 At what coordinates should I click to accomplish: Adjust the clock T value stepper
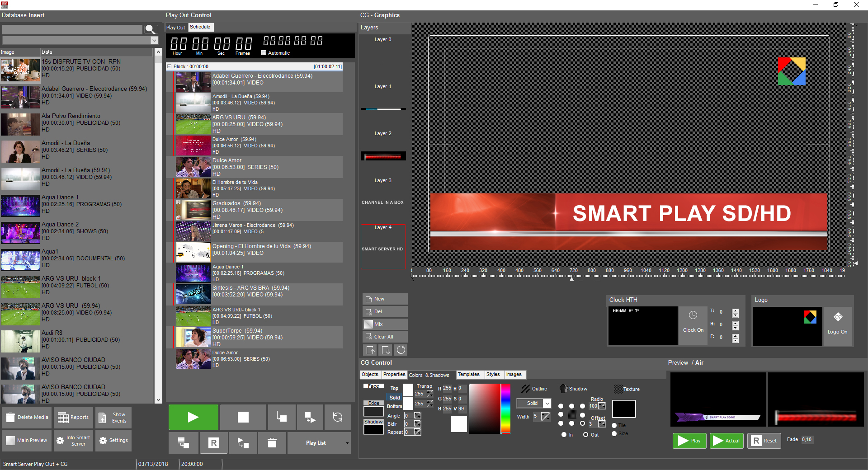pos(735,313)
